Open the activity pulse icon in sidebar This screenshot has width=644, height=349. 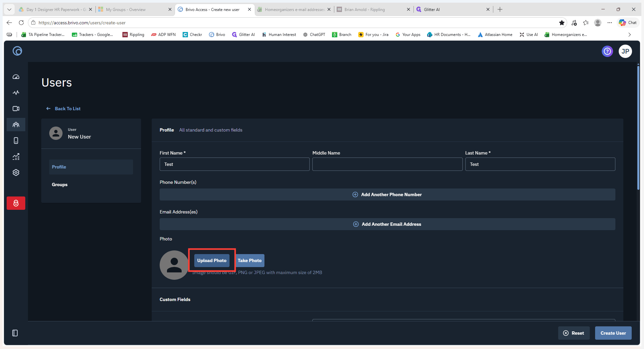coord(16,93)
